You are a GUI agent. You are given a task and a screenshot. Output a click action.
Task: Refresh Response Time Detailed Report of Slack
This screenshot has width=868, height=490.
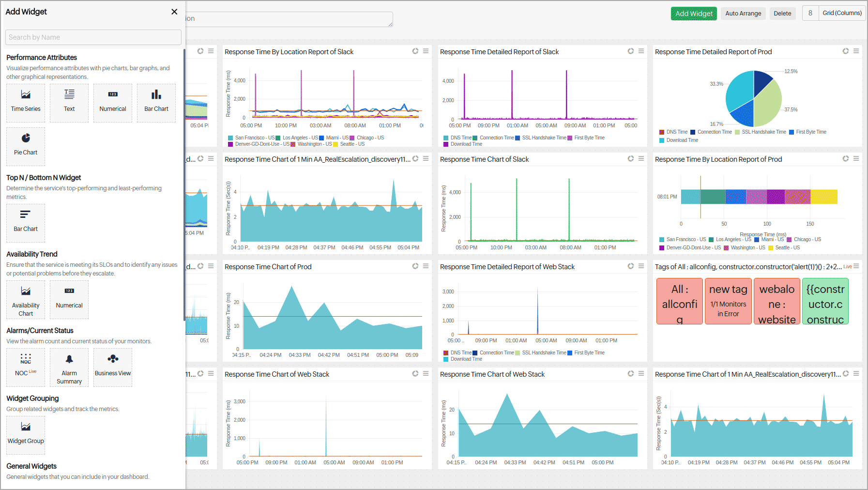click(x=631, y=51)
